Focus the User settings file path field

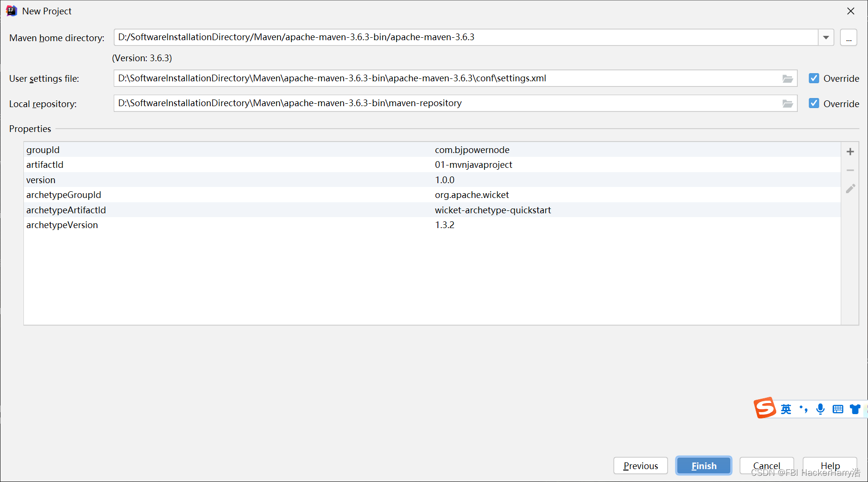pos(456,78)
